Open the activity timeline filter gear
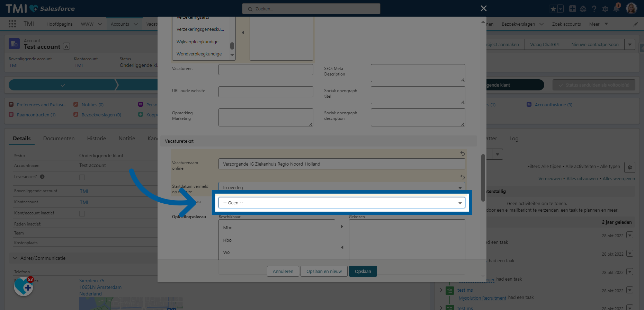This screenshot has width=644, height=310. pyautogui.click(x=630, y=167)
